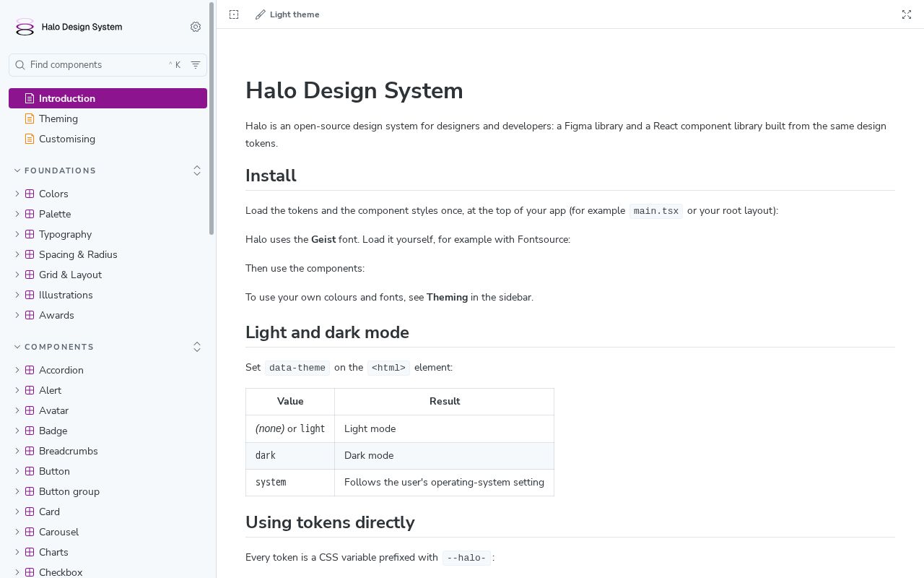Viewport: 924px width, 578px height.
Task: Open the Introduction docs page
Action: pos(108,98)
